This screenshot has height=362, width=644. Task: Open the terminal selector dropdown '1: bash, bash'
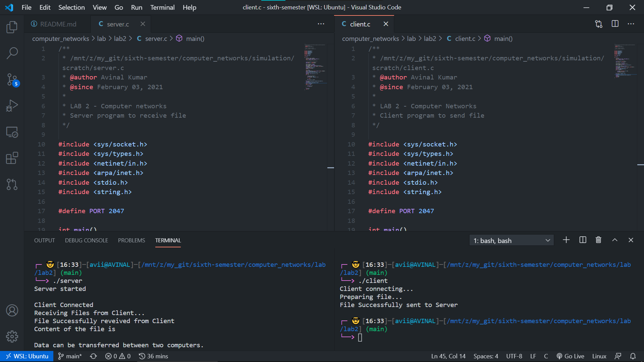[511, 240]
